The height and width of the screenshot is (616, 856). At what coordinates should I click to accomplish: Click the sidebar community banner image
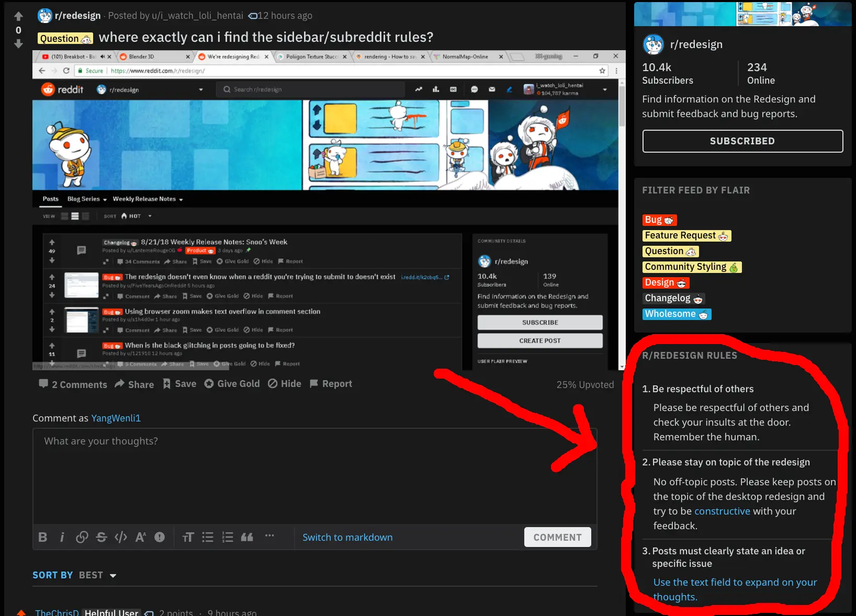point(742,14)
